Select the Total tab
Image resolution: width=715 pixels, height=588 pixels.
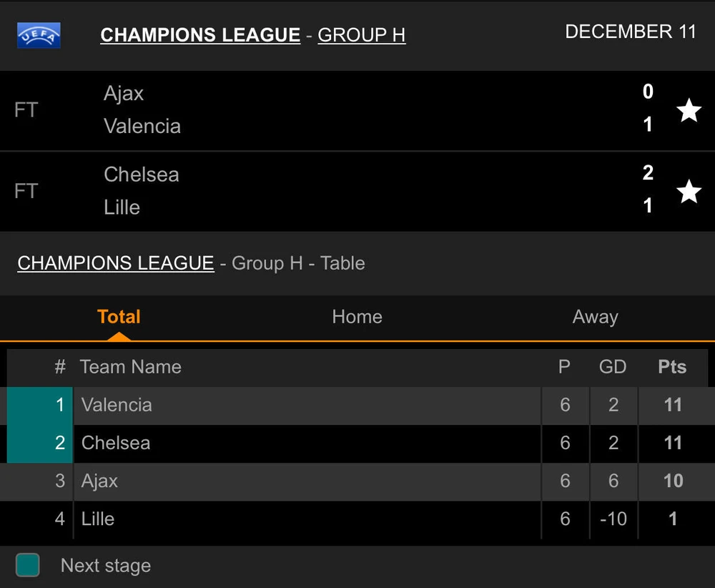pyautogui.click(x=119, y=317)
